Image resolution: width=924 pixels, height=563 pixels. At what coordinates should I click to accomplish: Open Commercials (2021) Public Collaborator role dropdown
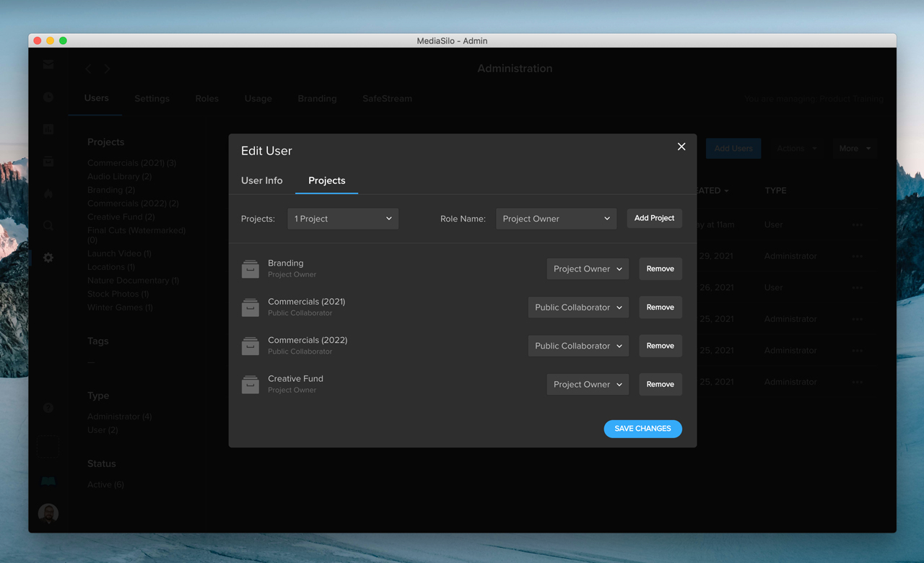[x=578, y=307]
